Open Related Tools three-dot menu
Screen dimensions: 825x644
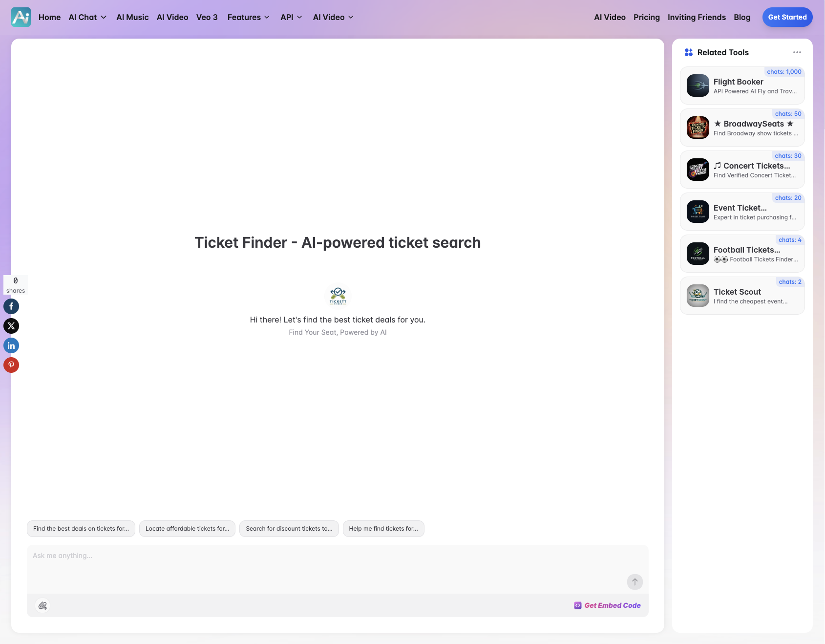[797, 52]
